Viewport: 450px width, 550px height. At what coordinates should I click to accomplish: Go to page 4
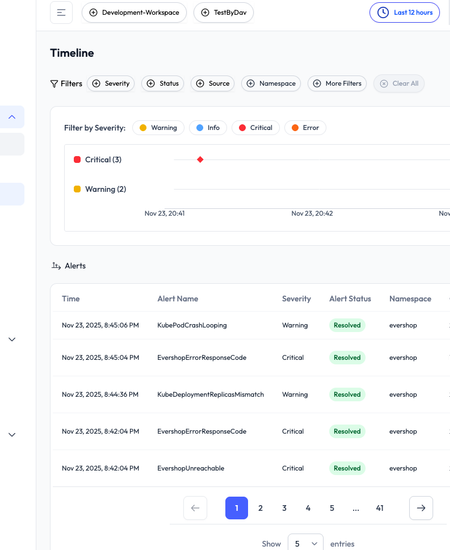click(308, 508)
